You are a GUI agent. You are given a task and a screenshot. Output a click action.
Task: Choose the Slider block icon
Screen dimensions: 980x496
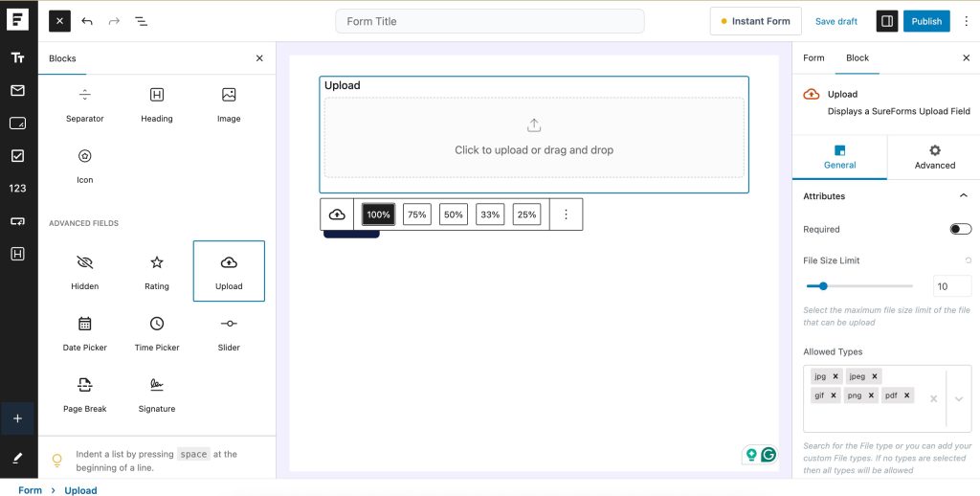(x=229, y=324)
